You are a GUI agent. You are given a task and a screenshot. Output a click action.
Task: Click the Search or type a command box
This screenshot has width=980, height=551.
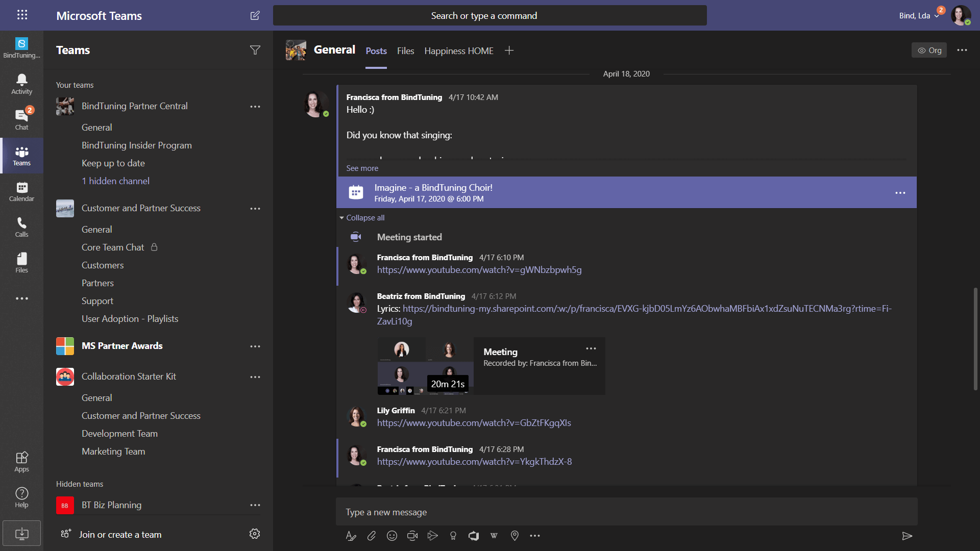(489, 15)
